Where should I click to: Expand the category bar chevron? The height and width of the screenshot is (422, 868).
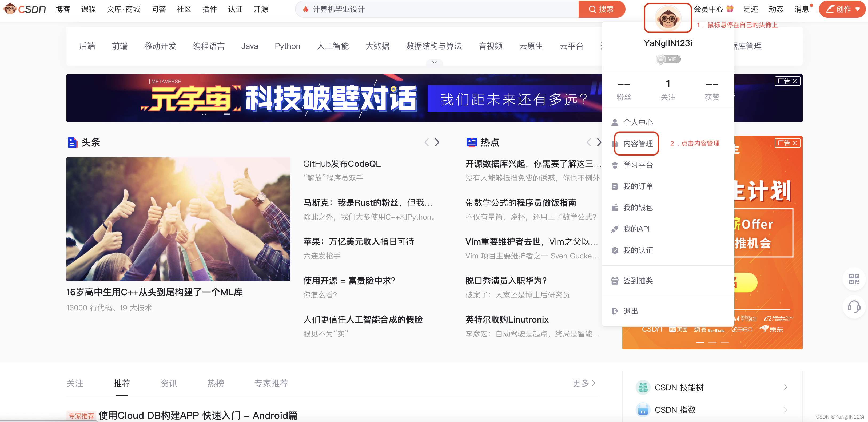click(434, 62)
